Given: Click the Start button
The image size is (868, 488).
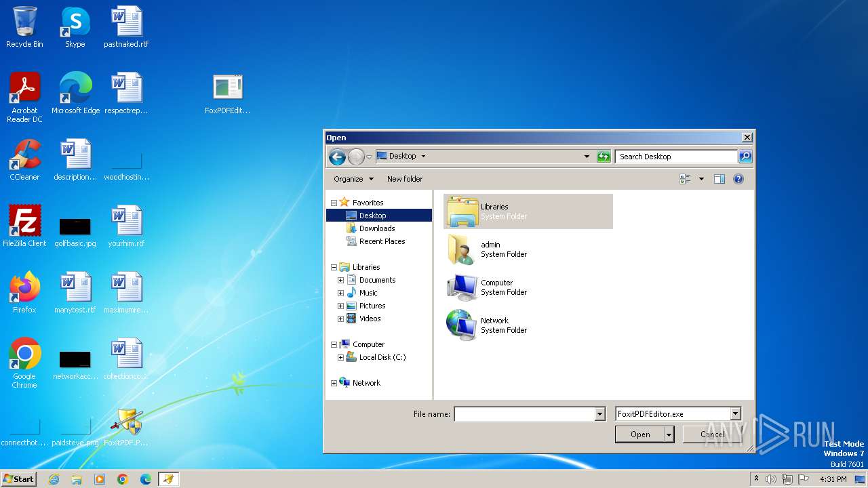Looking at the screenshot, I should tap(18, 479).
